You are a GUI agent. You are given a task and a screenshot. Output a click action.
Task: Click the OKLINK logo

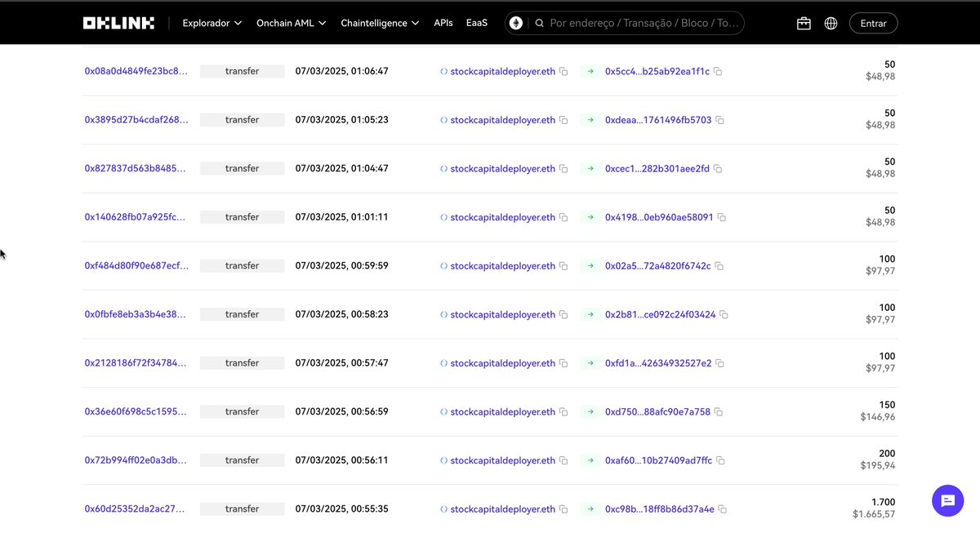click(x=118, y=23)
